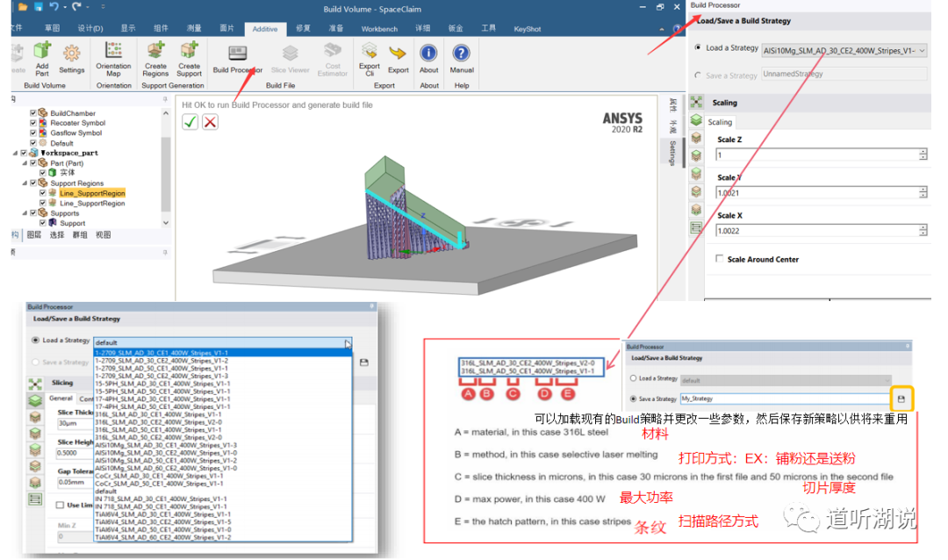Open the General tab in Slicing dialog
948x560 pixels.
(61, 398)
